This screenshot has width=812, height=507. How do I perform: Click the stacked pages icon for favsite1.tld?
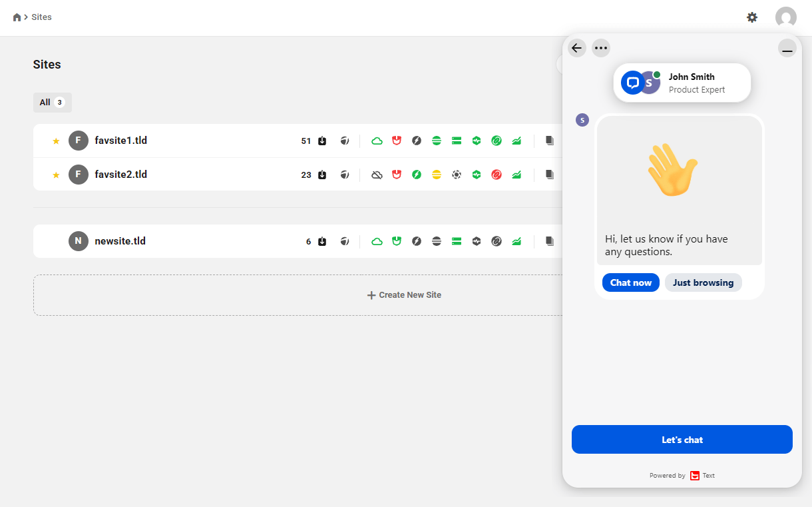(x=550, y=141)
